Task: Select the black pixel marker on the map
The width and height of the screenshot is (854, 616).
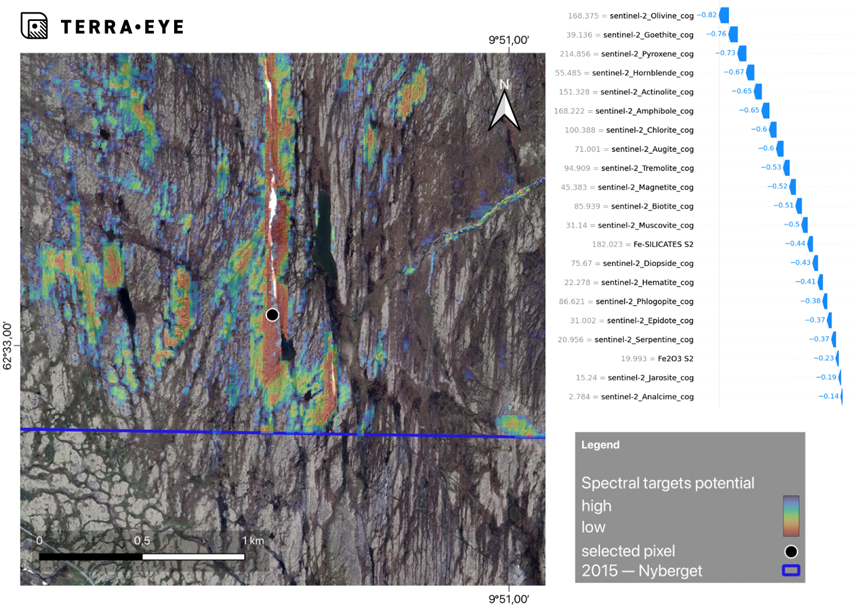Action: (x=272, y=315)
